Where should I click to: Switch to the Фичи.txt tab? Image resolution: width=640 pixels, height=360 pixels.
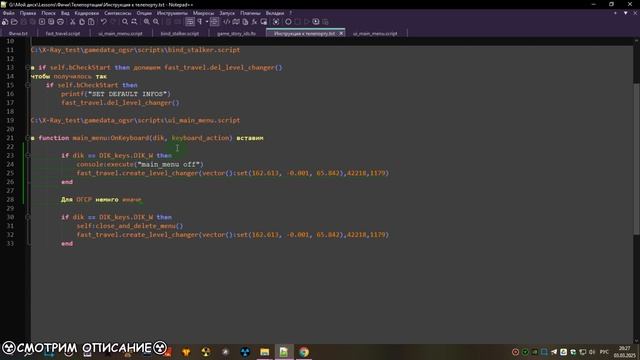(18, 33)
